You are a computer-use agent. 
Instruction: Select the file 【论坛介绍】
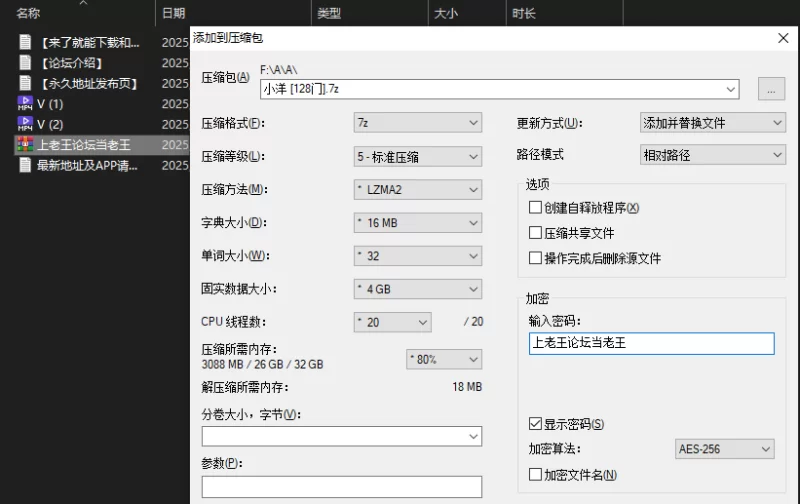[72, 63]
